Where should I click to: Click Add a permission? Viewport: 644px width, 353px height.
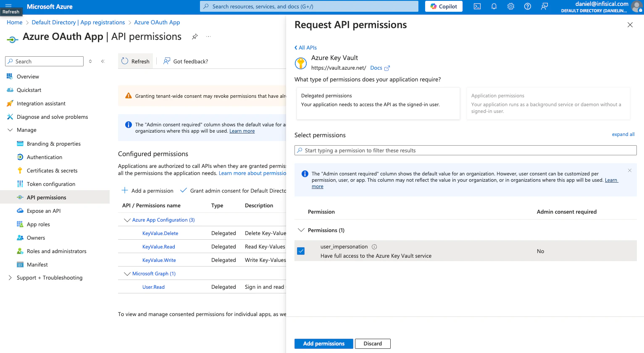(x=147, y=191)
